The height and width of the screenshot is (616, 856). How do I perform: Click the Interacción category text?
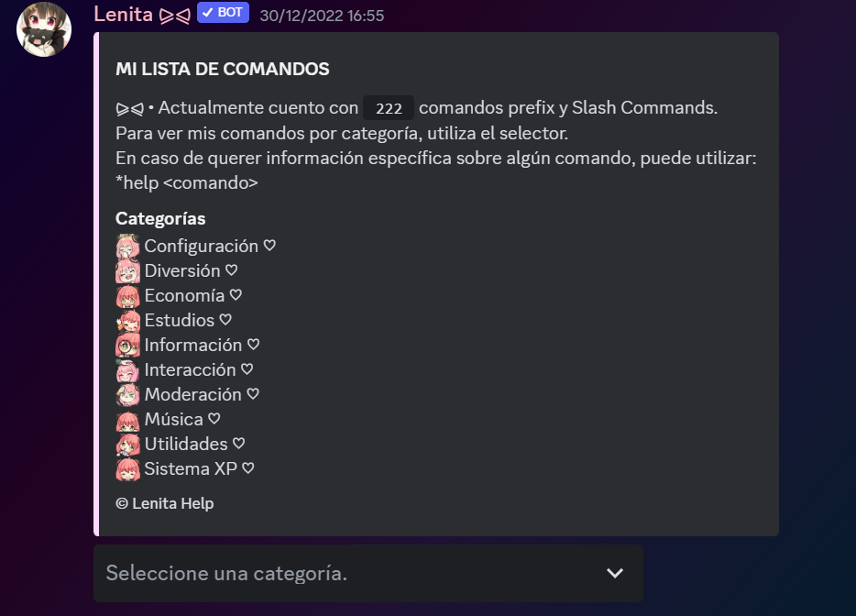191,369
